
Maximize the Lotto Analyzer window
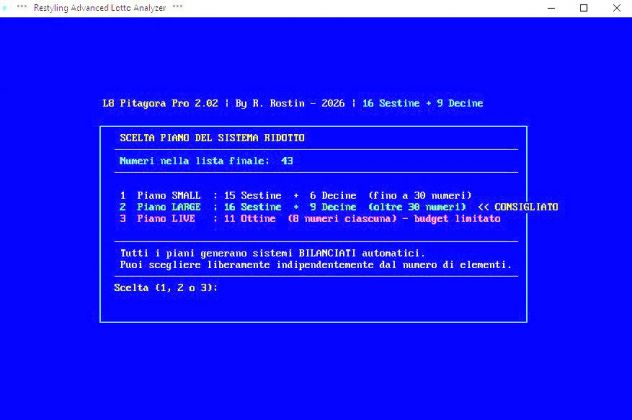tap(584, 8)
